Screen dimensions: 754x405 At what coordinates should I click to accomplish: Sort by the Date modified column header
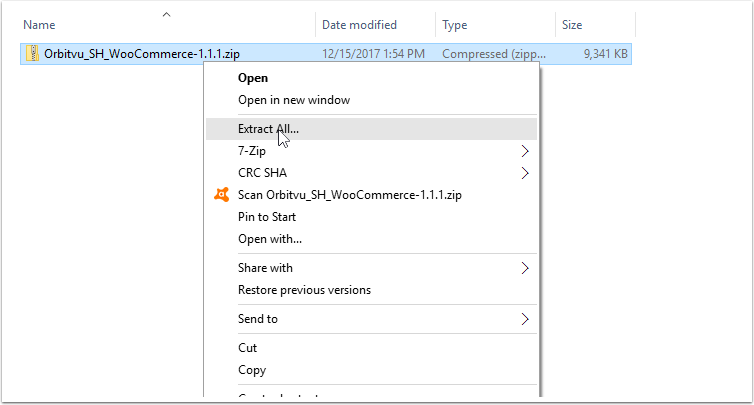(x=359, y=25)
